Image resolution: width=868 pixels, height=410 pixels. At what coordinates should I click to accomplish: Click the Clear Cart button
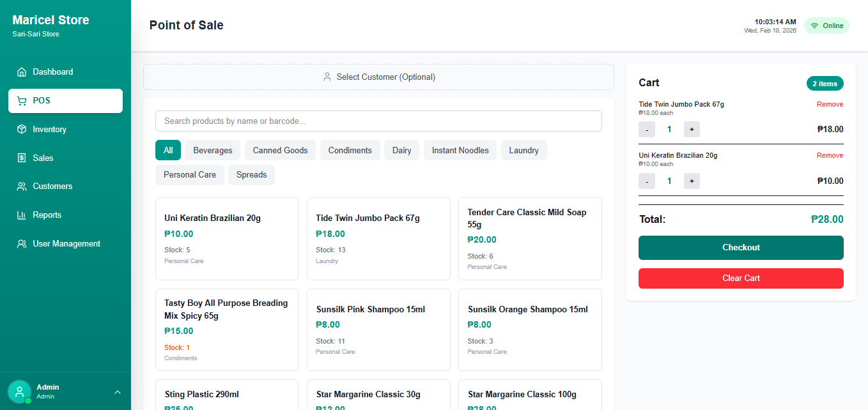point(741,278)
